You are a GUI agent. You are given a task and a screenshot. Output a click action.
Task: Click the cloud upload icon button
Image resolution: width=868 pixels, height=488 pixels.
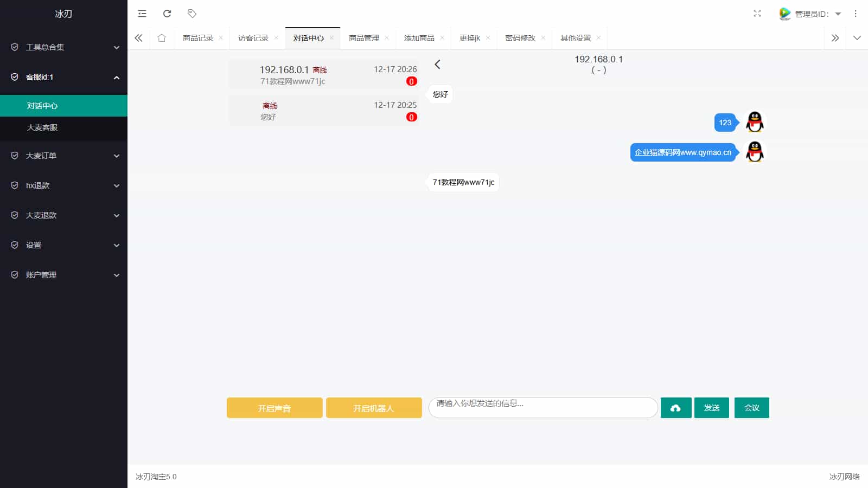click(x=675, y=408)
